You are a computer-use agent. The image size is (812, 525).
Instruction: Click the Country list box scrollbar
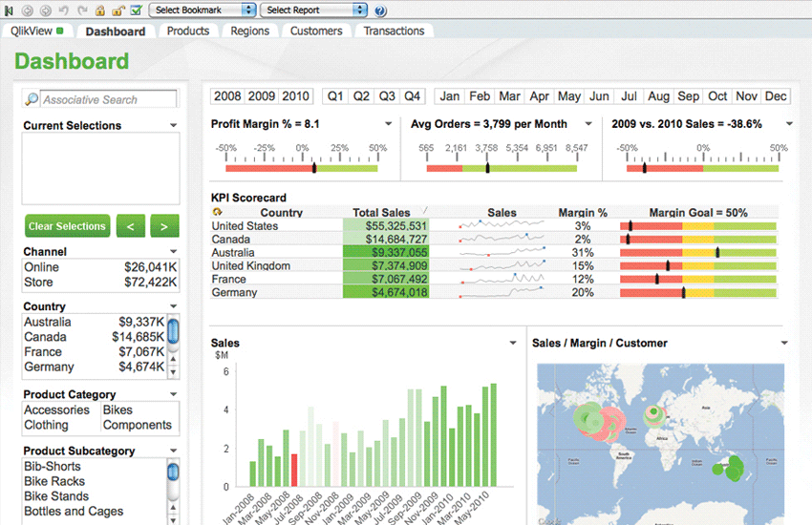173,332
